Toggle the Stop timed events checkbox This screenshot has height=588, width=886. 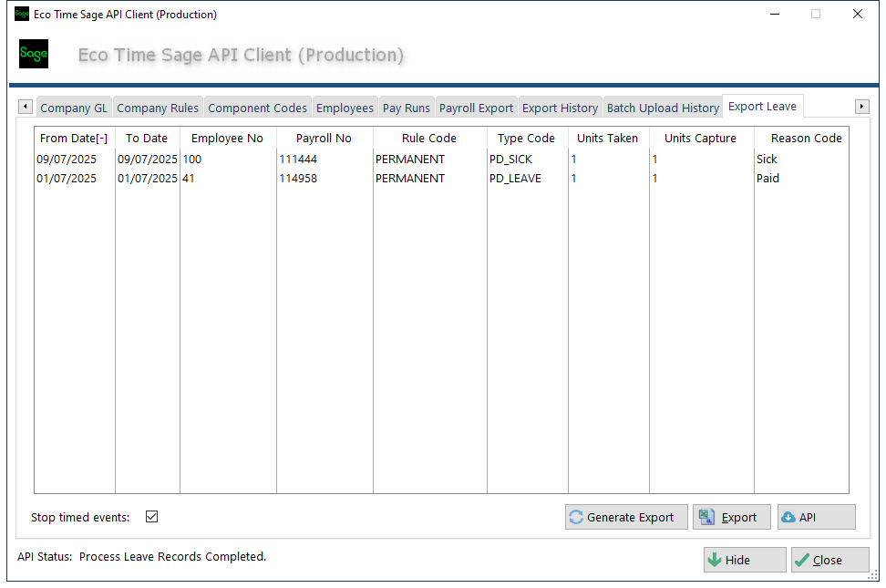point(152,517)
